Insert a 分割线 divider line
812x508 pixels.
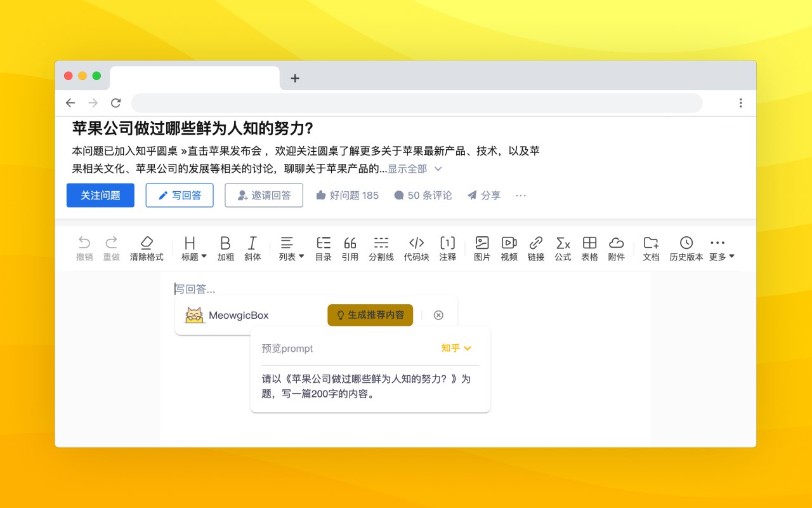pos(381,248)
